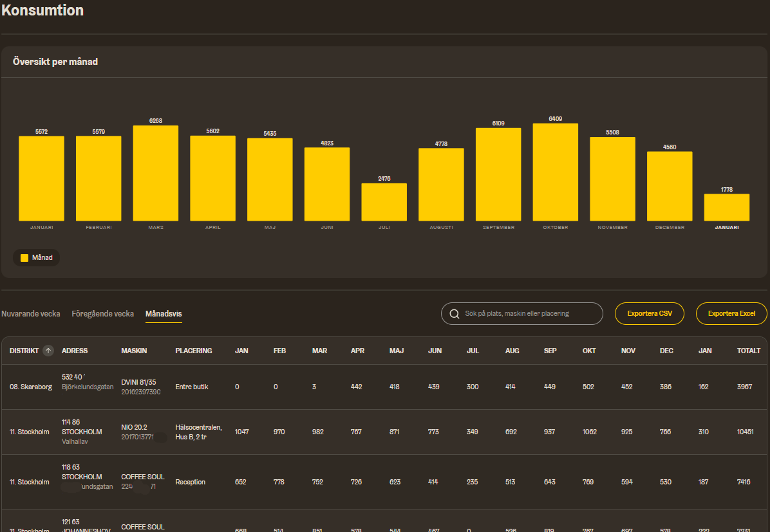
Task: Click the PLACERING column header
Action: (193, 351)
